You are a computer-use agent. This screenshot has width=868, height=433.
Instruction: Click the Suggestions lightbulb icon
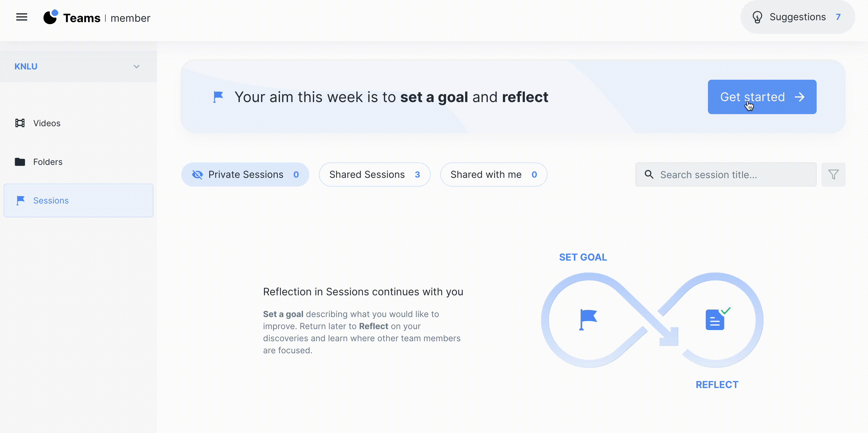tap(757, 17)
